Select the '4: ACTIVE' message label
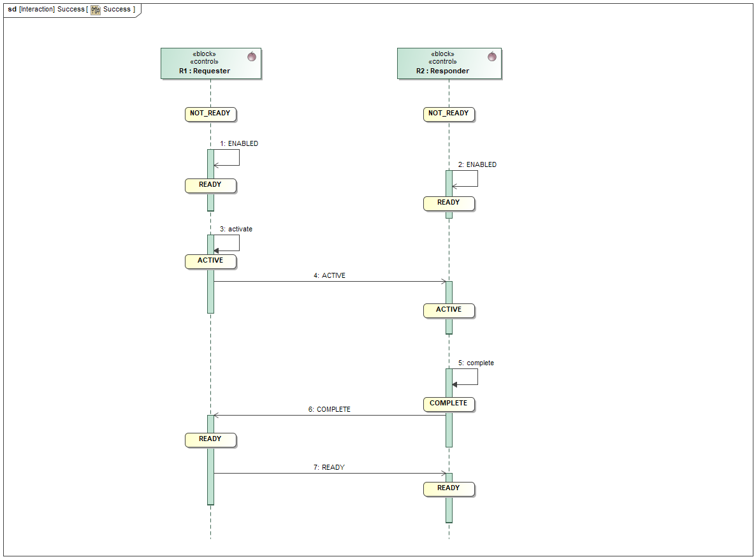 click(330, 276)
